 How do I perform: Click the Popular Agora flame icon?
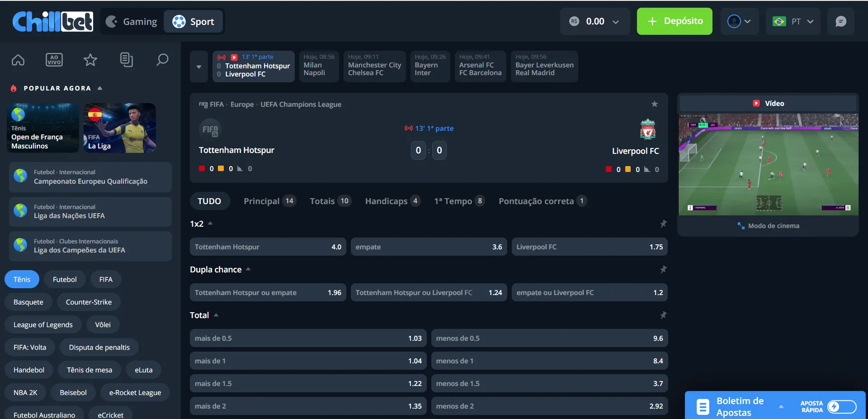tap(14, 88)
